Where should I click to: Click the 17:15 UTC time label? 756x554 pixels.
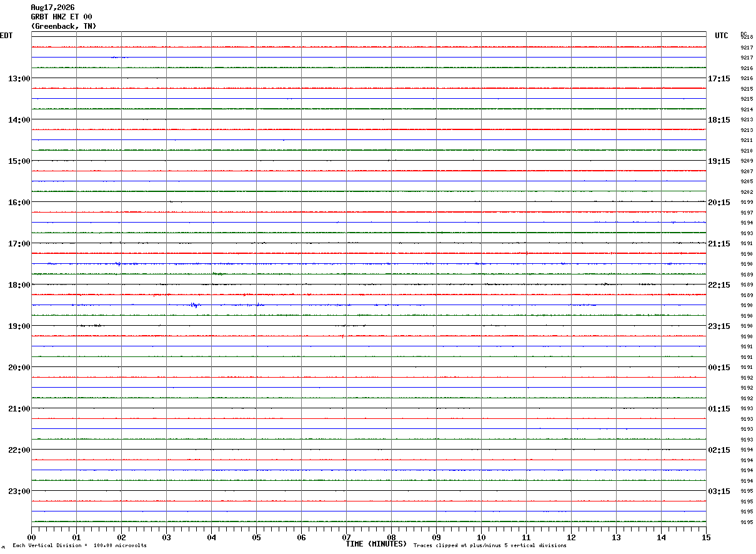point(719,79)
